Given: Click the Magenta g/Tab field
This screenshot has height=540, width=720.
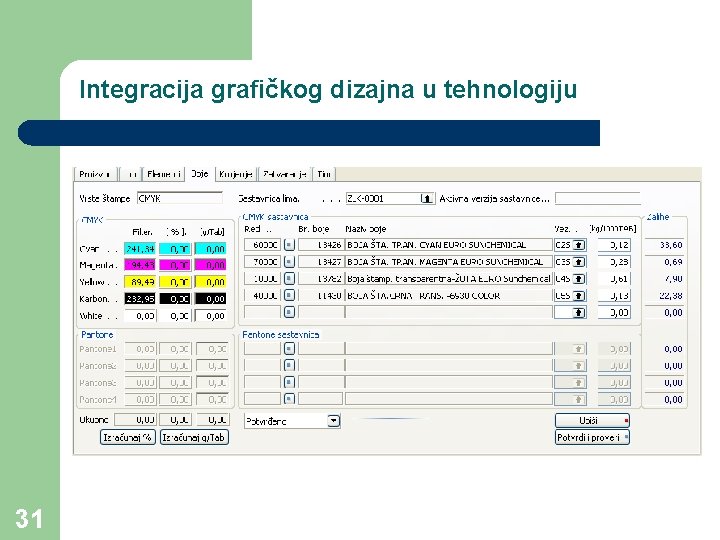Looking at the screenshot, I should pos(211,265).
